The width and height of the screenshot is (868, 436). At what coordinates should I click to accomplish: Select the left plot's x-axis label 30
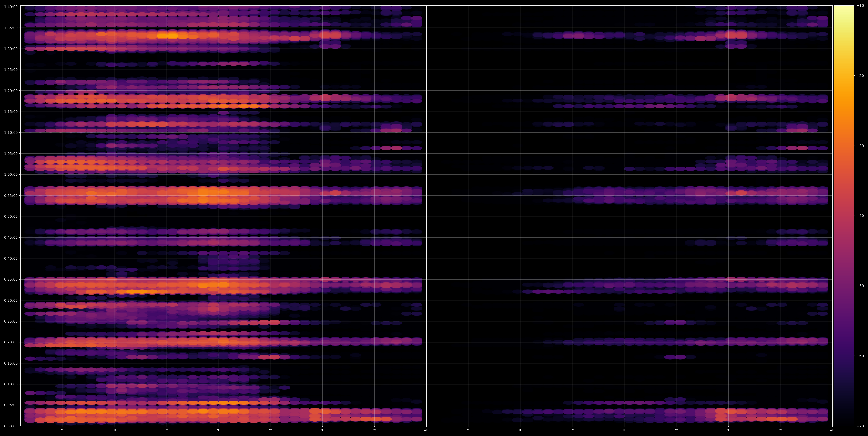click(x=322, y=430)
